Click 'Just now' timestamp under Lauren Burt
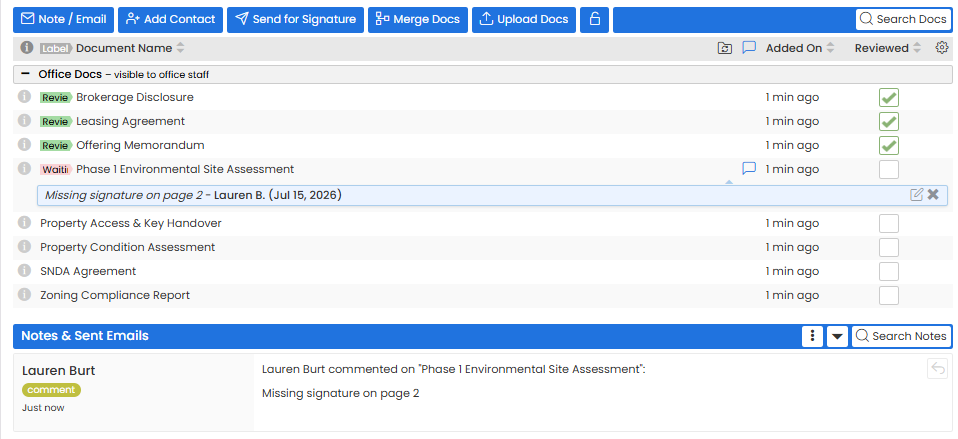 click(43, 407)
